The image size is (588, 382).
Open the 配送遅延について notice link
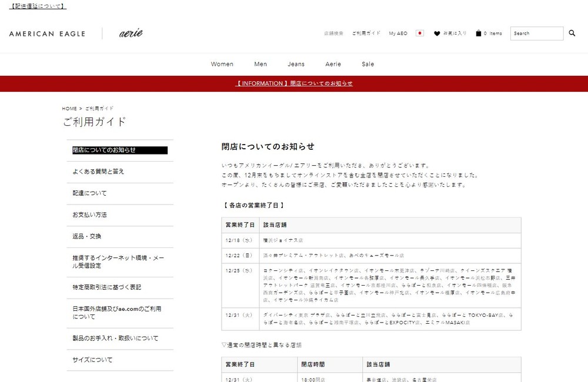38,6
